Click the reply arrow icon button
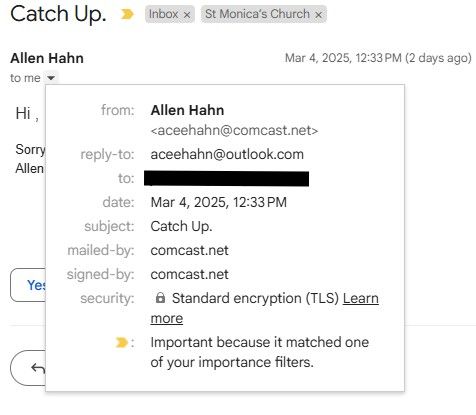Viewport: 476px width, 415px height. (38, 368)
